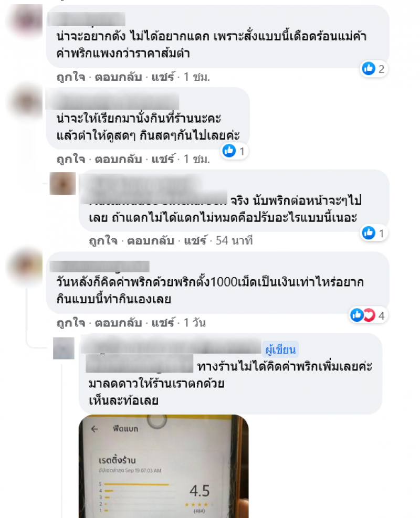Open the author's avatar on the last reply

pos(64,348)
